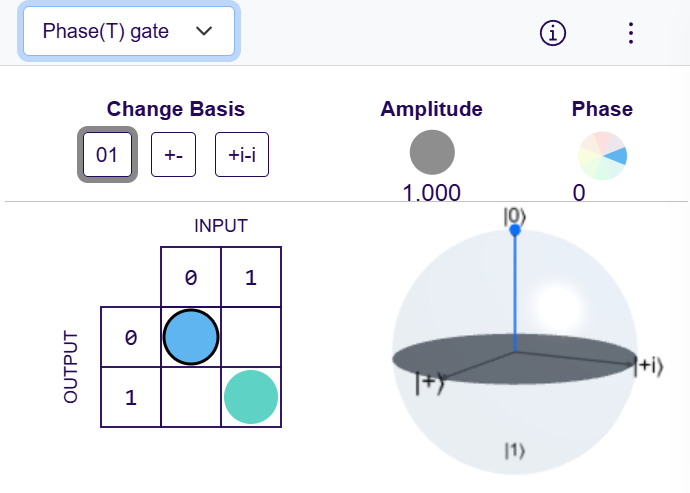Click the |+i⟩ axis label

(650, 367)
